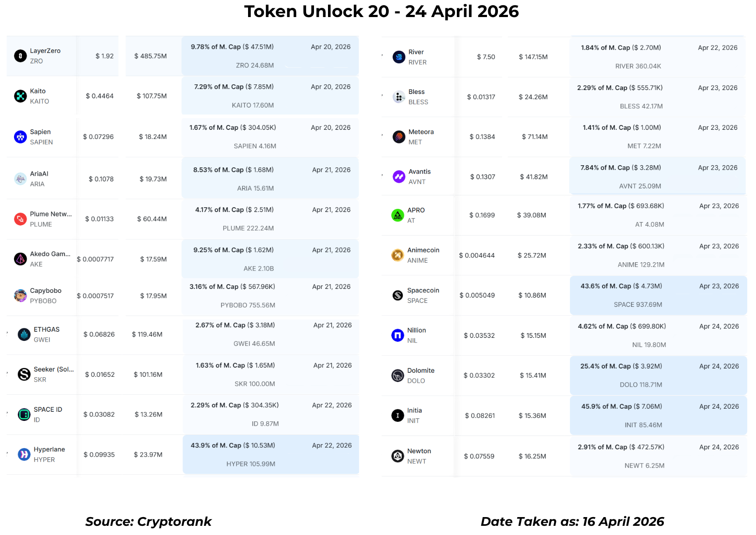Screen dimensions: 756x535
Task: Click the LayerZero token logo
Action: tap(20, 56)
